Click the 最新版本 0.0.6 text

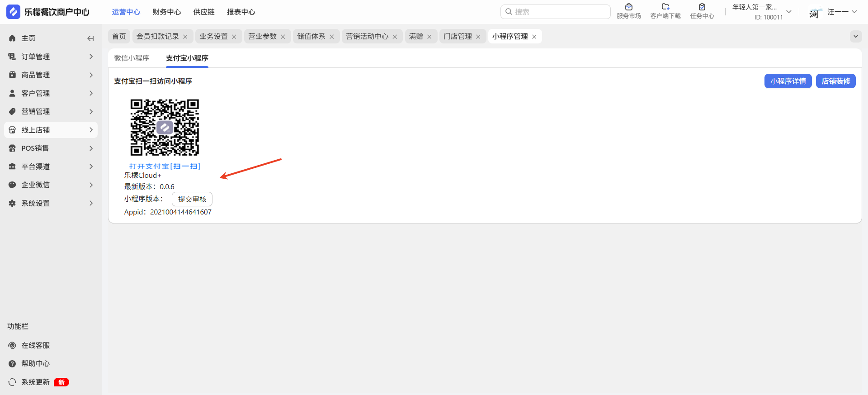click(x=149, y=187)
